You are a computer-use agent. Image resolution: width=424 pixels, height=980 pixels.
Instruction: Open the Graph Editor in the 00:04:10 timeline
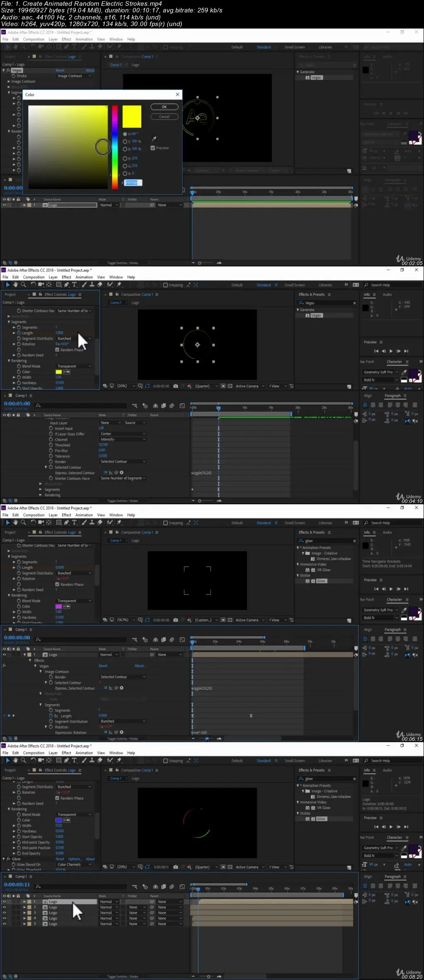pos(182,406)
